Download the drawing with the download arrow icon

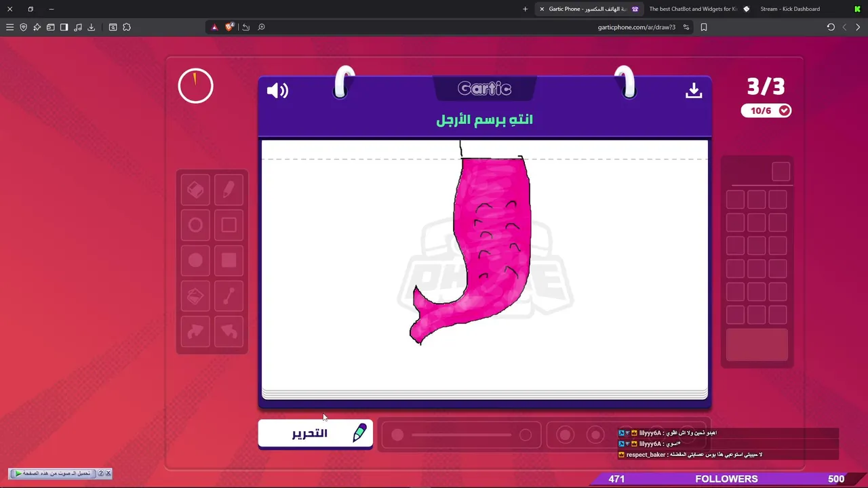(x=693, y=91)
